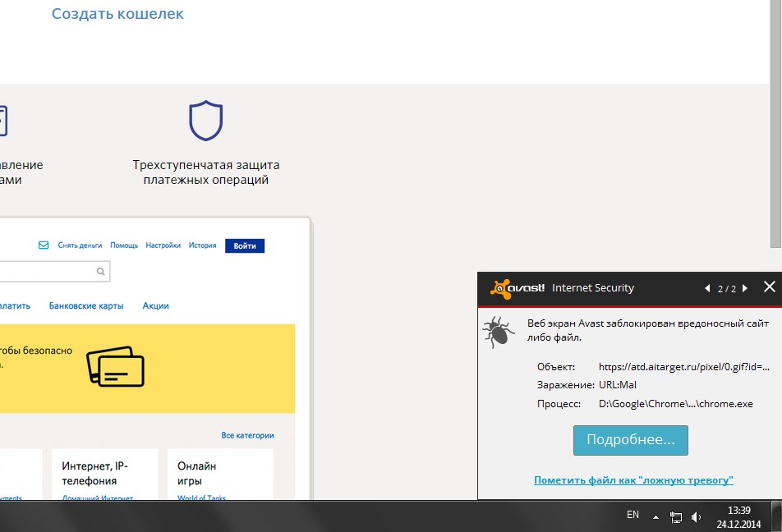
Task: Select the "Акции" tab
Action: pos(155,305)
